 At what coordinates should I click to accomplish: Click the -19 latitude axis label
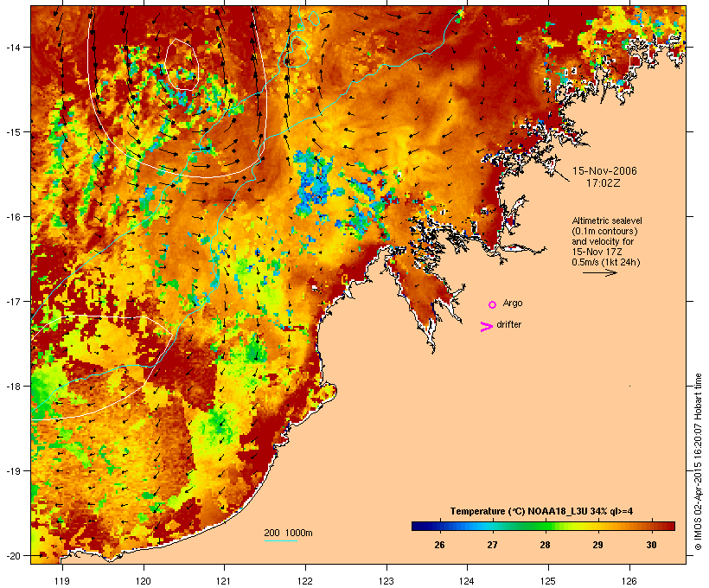[12, 471]
